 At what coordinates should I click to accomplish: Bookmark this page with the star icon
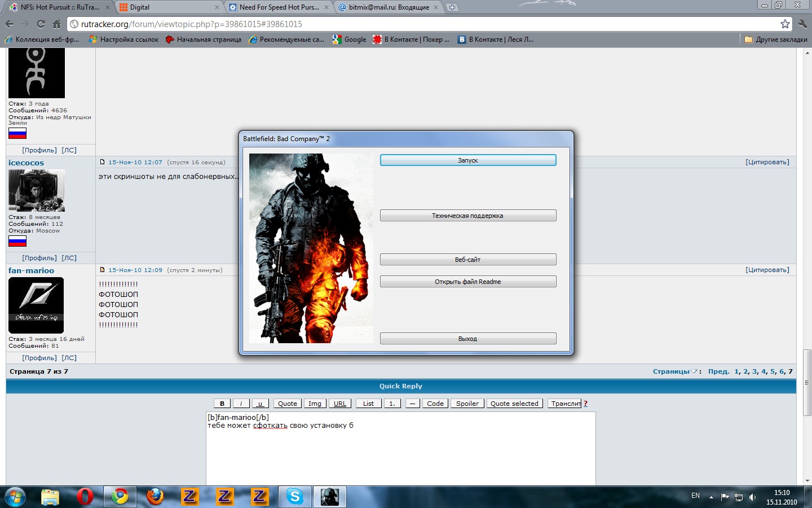click(785, 24)
